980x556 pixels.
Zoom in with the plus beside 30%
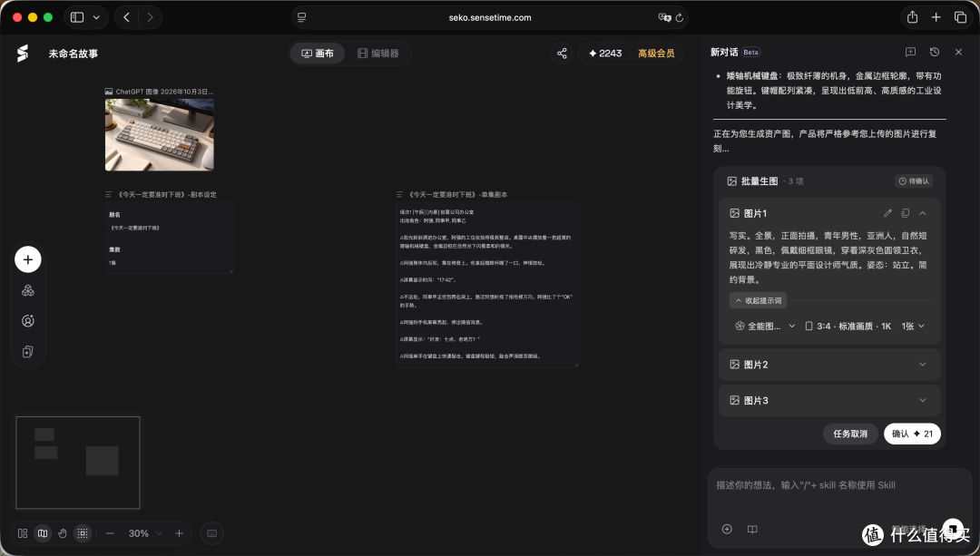180,533
